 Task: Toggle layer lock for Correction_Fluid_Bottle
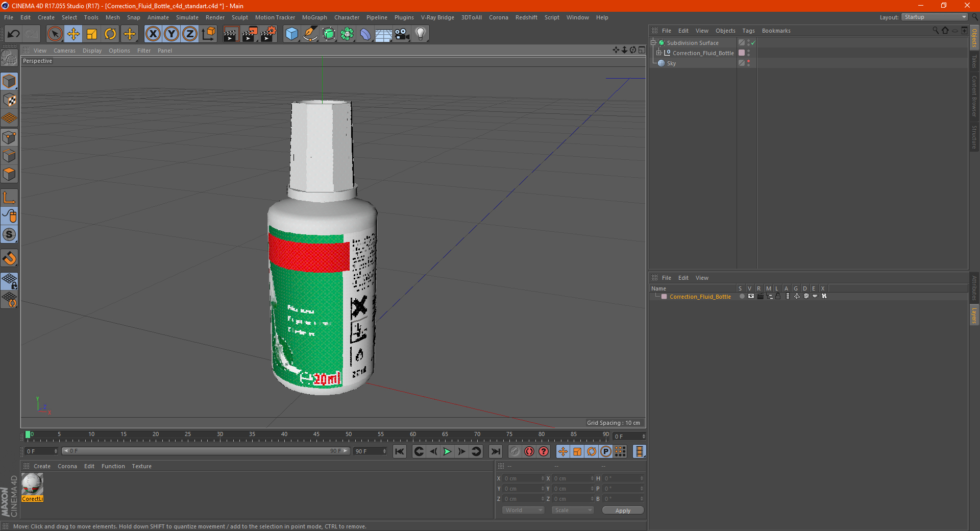click(778, 296)
